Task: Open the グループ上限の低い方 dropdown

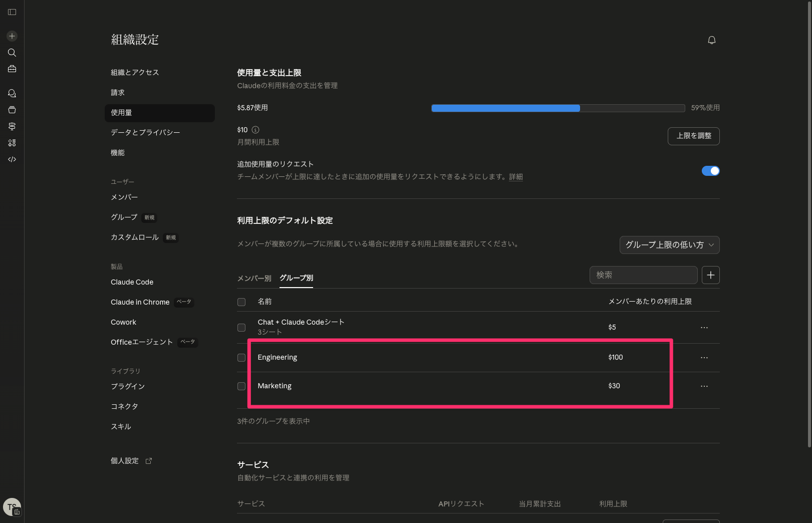Action: [669, 245]
